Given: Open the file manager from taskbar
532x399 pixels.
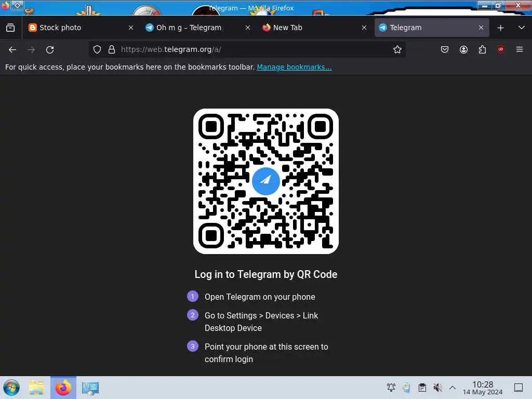Looking at the screenshot, I should (36, 388).
